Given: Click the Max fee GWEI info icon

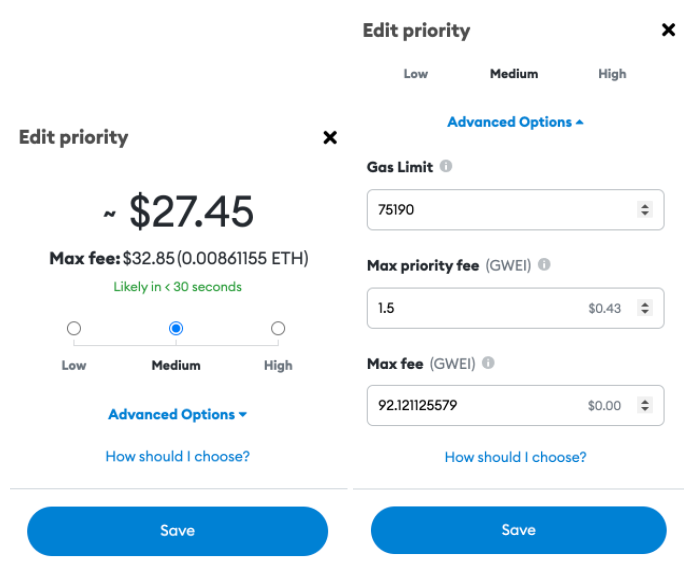Looking at the screenshot, I should click(x=488, y=362).
